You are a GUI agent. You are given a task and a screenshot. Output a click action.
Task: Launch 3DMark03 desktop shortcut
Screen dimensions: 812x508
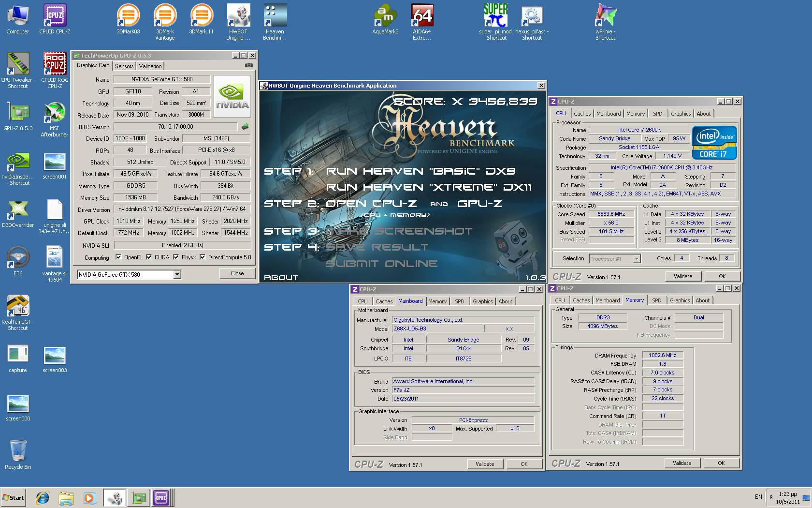tap(128, 19)
